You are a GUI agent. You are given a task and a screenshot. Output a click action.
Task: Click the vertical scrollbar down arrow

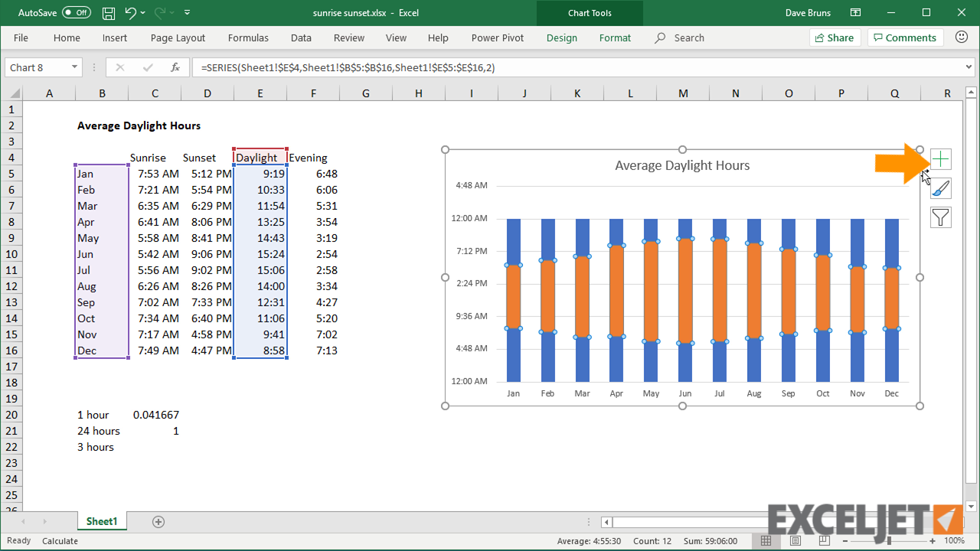point(972,506)
